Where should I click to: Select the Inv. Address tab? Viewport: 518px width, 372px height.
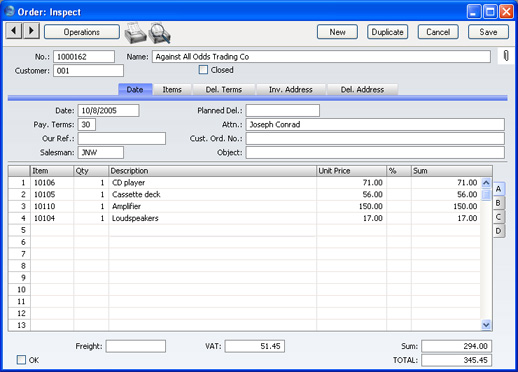(291, 90)
